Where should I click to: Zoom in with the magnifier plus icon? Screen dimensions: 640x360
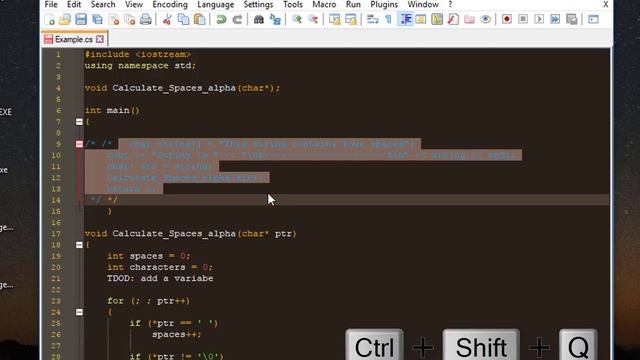(x=296, y=19)
